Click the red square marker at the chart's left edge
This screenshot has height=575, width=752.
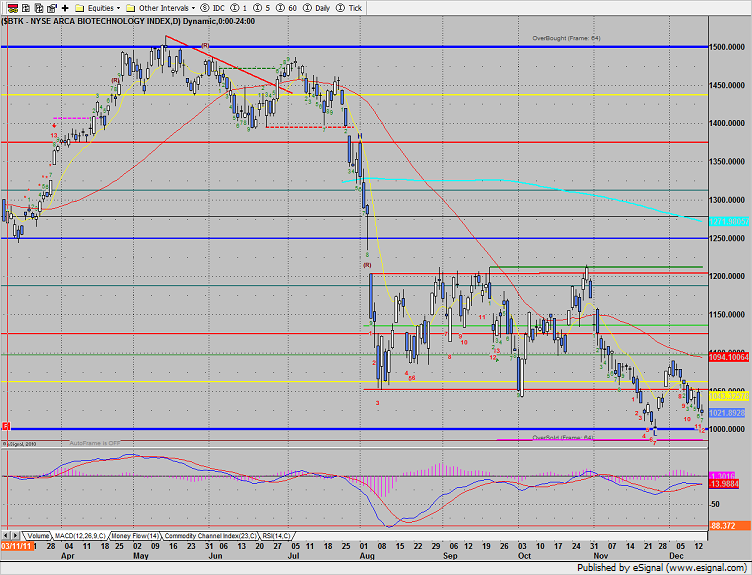coord(6,426)
